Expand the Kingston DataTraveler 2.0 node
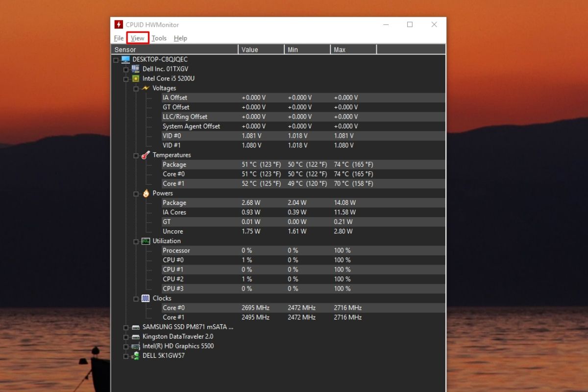Image resolution: width=588 pixels, height=392 pixels. tap(126, 337)
